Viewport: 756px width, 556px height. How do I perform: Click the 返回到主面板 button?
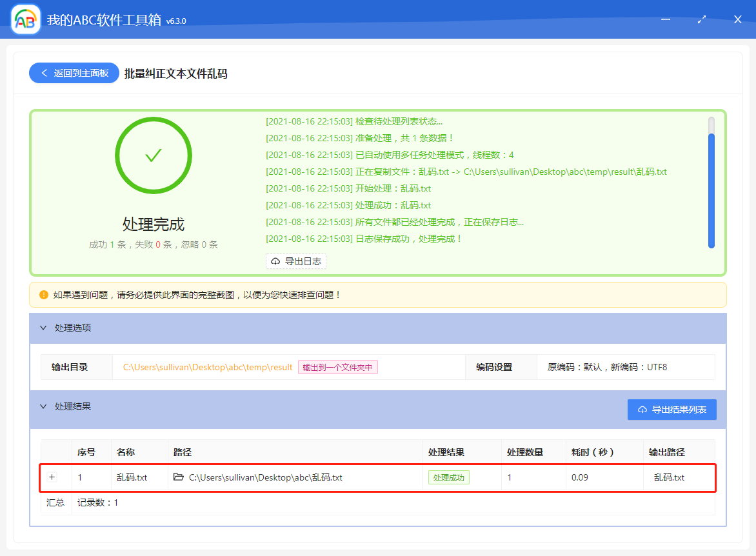coord(74,72)
